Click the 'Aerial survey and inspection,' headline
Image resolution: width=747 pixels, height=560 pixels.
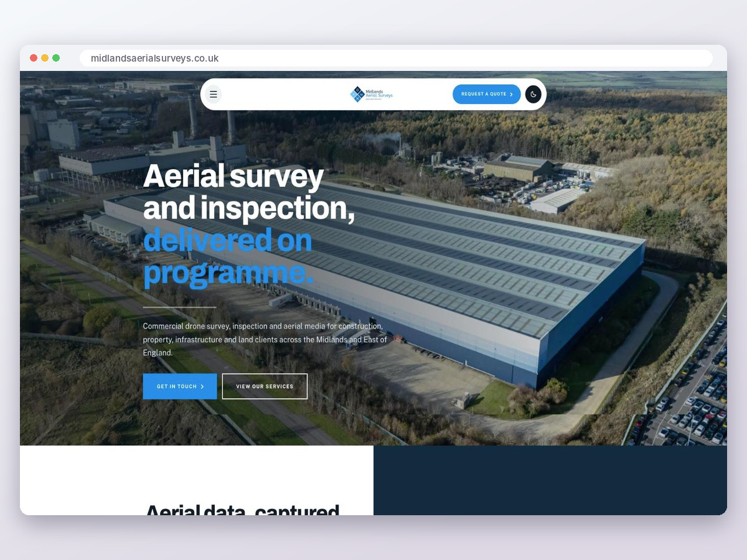(x=249, y=192)
